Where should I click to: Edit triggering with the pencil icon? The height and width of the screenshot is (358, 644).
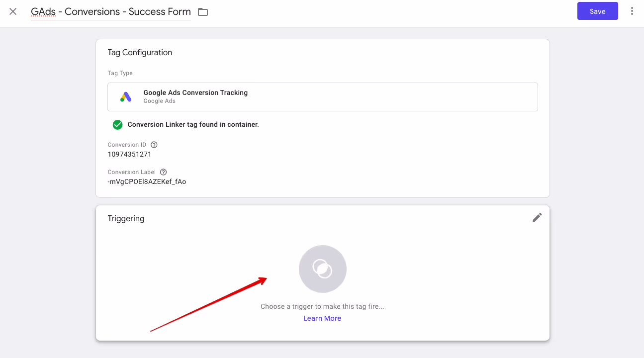[537, 217]
